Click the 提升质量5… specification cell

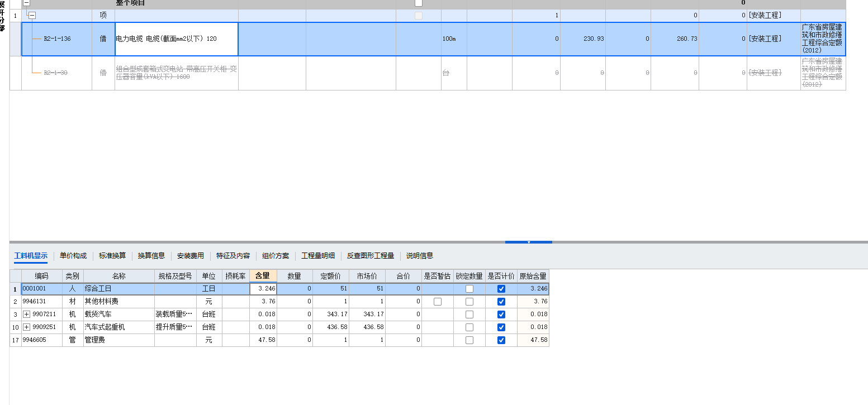tap(176, 327)
